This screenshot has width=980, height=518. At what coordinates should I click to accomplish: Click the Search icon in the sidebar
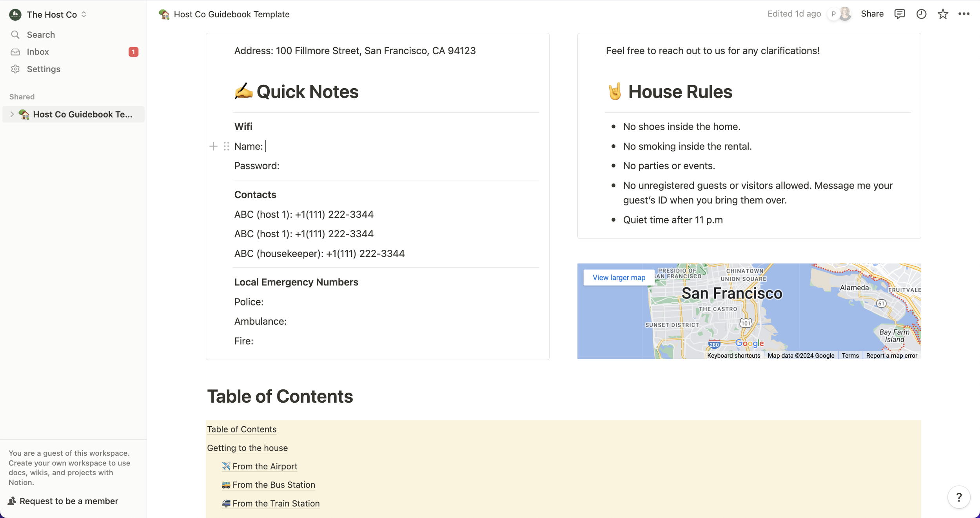click(15, 35)
